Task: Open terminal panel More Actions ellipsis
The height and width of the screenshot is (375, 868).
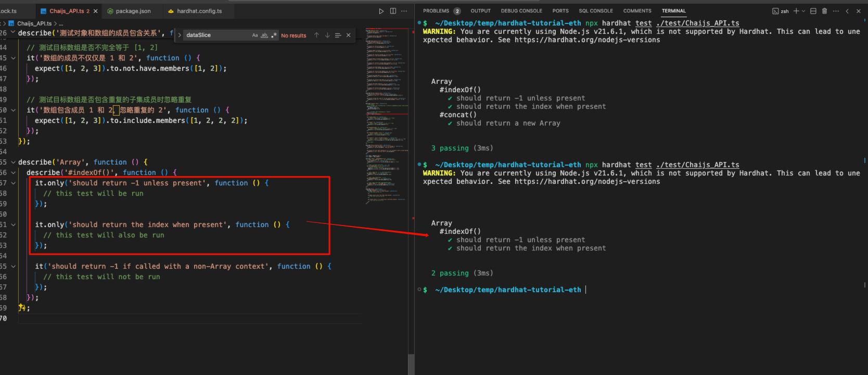Action: pos(836,11)
